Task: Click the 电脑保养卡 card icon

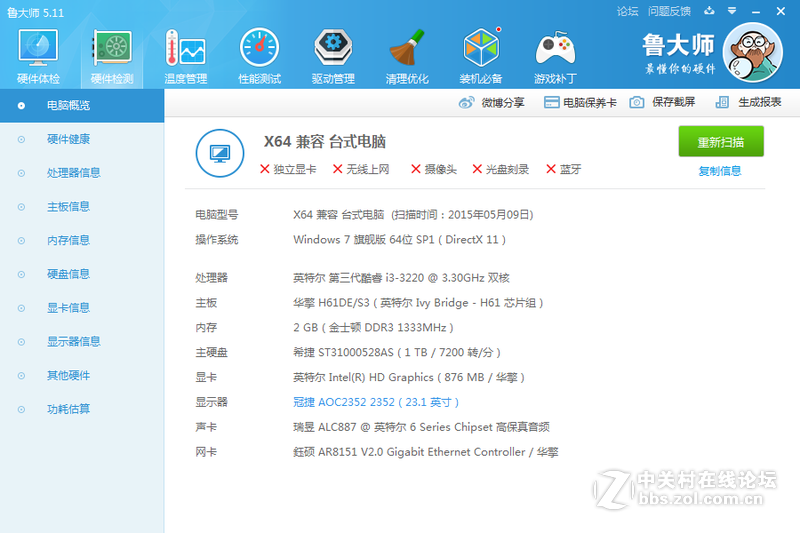Action: tap(551, 103)
